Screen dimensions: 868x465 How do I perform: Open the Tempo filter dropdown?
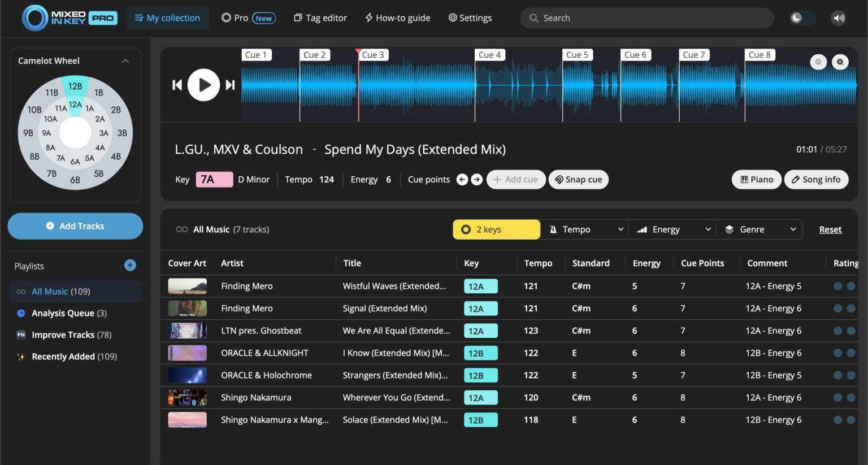584,229
